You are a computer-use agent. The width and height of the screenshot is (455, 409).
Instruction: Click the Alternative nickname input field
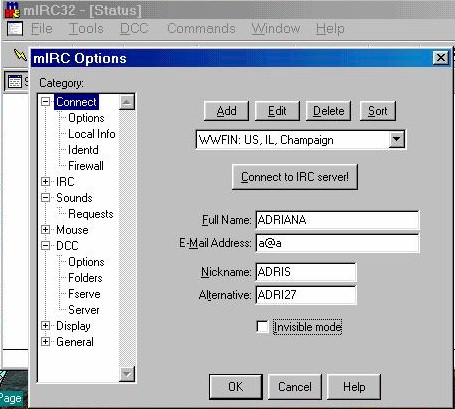click(306, 295)
